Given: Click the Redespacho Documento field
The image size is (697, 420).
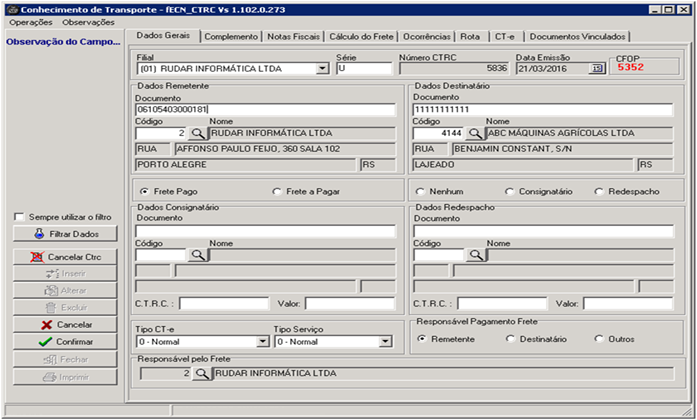Looking at the screenshot, I should coord(543,231).
